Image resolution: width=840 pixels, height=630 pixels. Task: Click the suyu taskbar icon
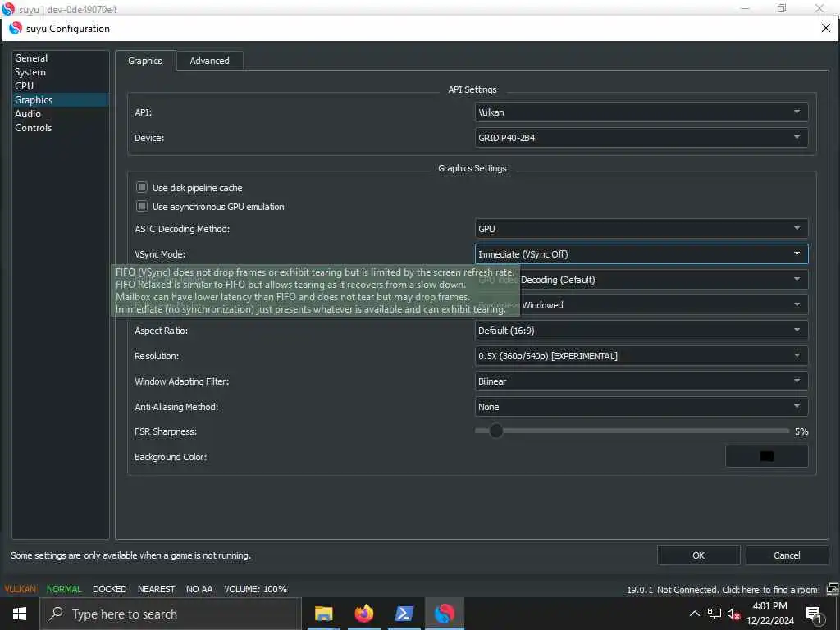[x=444, y=614]
